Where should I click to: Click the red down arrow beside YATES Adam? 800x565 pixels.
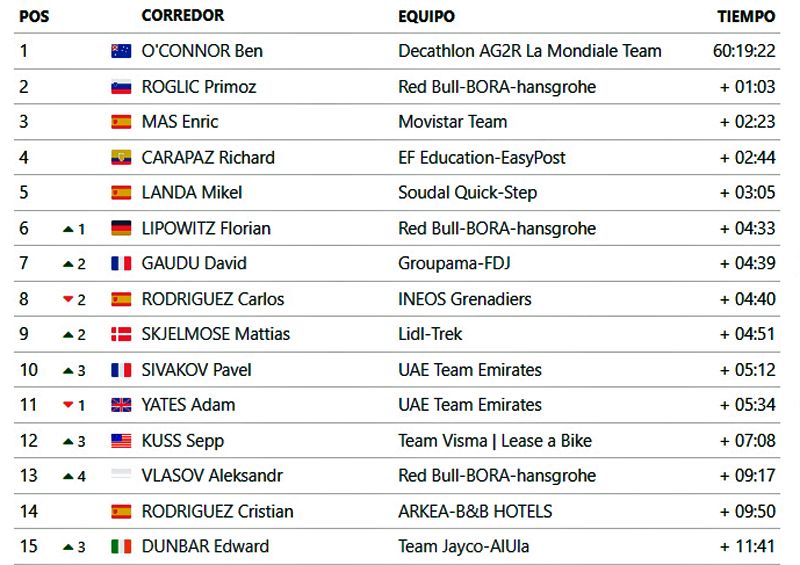tap(68, 405)
